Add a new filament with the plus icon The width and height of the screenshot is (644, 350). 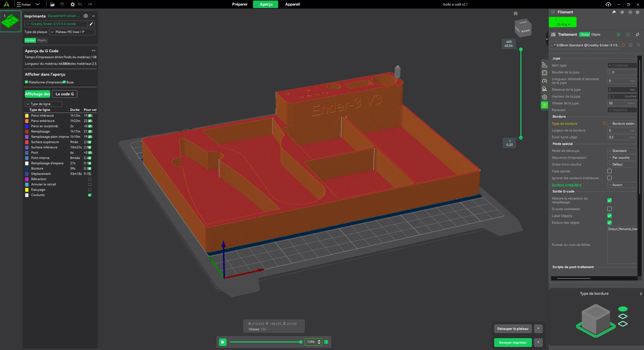(x=622, y=12)
